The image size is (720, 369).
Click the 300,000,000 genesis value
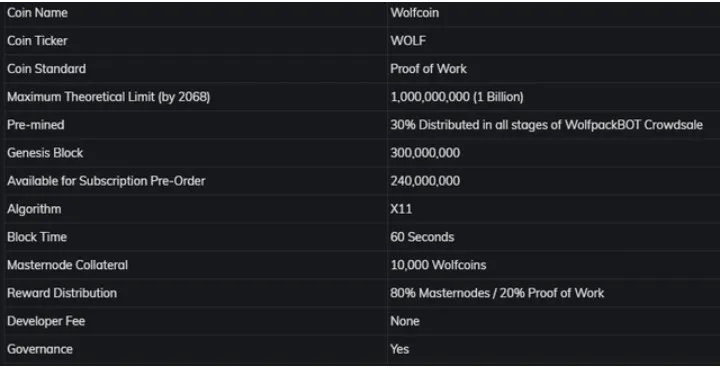[x=425, y=153]
